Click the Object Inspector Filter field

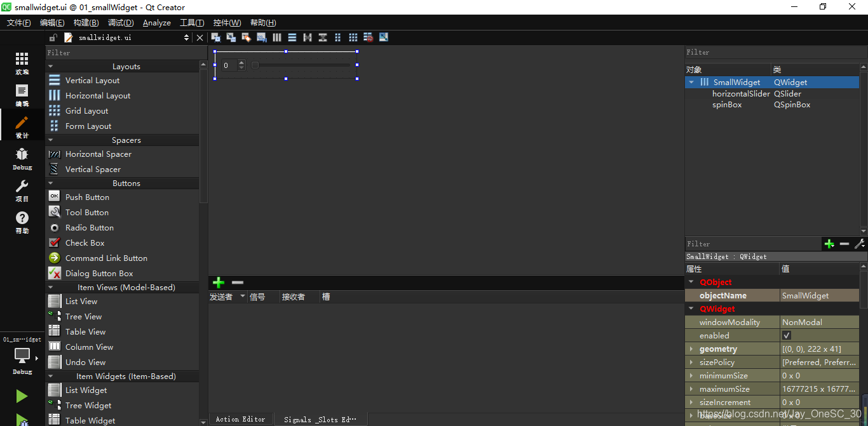pos(776,52)
